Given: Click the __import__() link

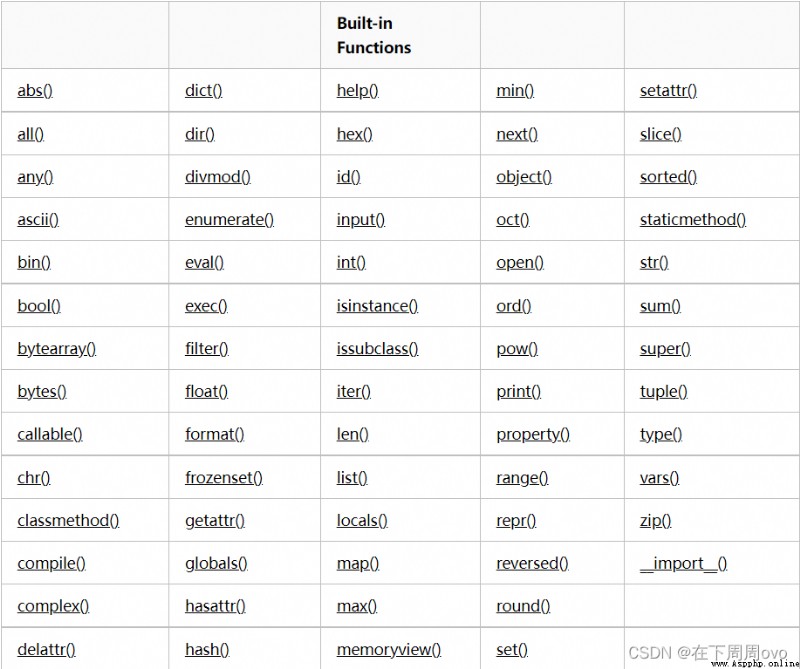Looking at the screenshot, I should point(684,564).
